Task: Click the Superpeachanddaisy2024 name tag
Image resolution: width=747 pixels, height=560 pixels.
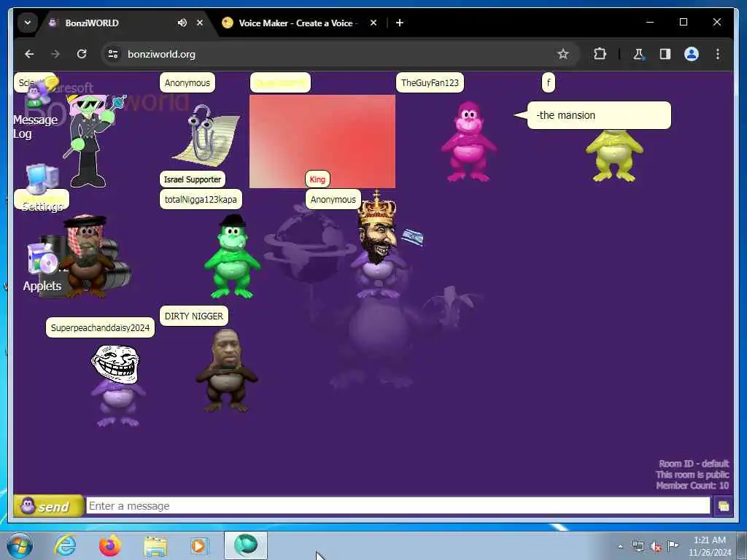Action: (100, 327)
